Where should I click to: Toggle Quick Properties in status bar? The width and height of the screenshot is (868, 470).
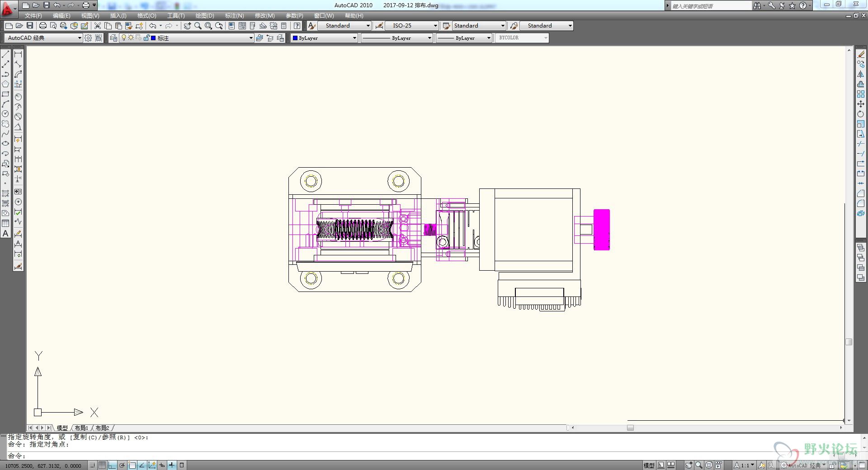[182, 465]
